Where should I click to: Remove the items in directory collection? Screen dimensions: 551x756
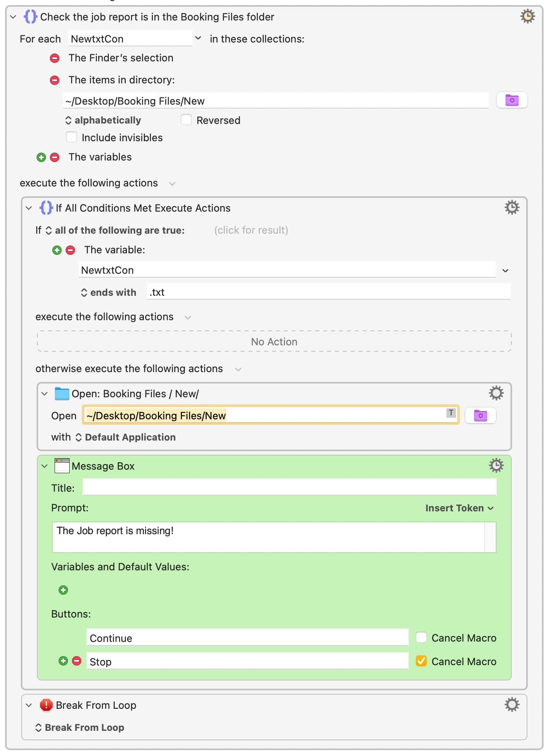tap(55, 80)
